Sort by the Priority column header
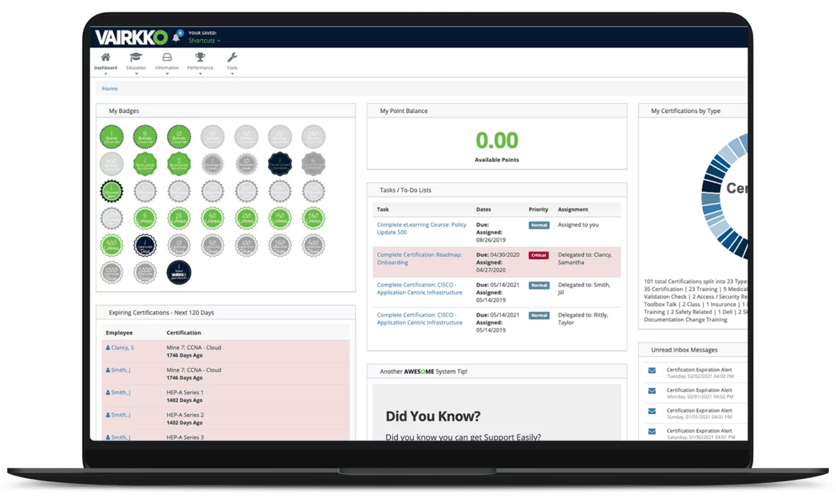The image size is (836, 504). 538,210
